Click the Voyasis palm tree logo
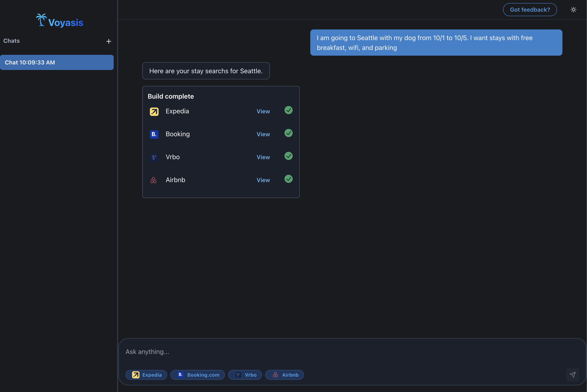The image size is (587, 392). coord(41,20)
